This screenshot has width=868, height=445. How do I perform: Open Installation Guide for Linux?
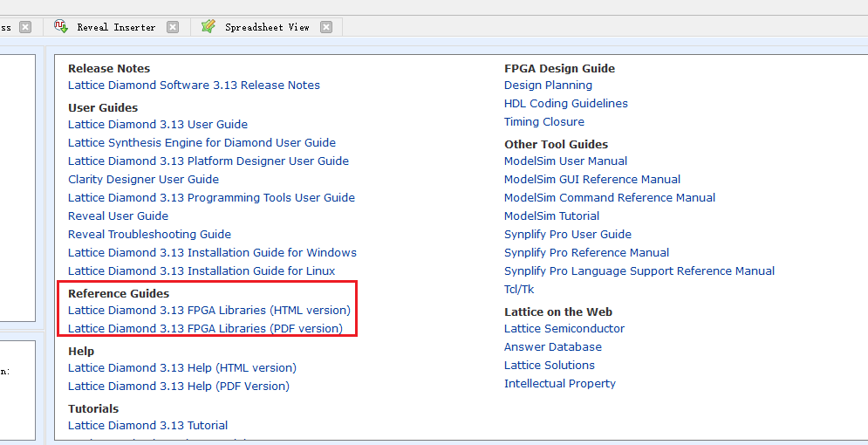pyautogui.click(x=202, y=270)
